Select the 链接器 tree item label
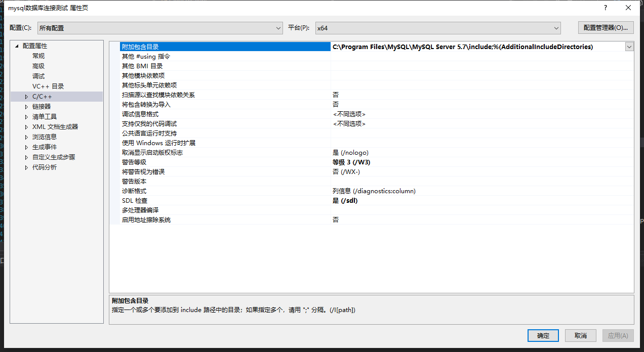This screenshot has width=644, height=352. coord(42,106)
